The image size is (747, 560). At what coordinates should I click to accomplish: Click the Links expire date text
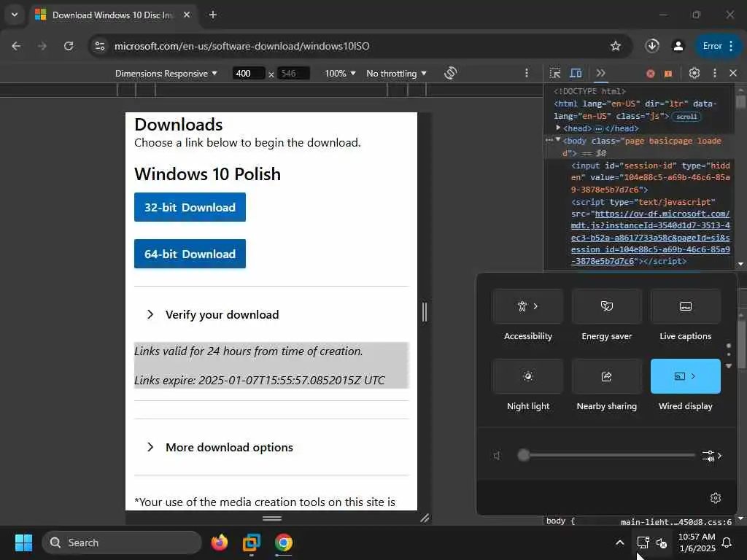[x=260, y=380]
